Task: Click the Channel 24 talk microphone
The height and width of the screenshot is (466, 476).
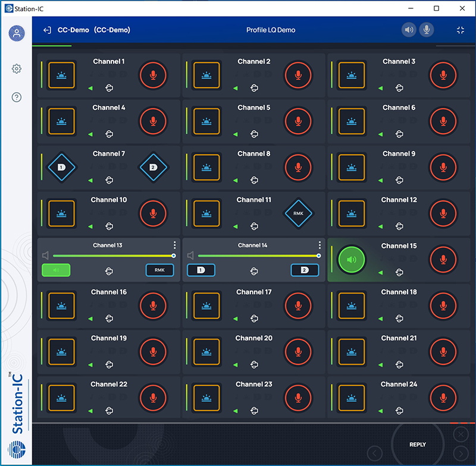Action: [x=443, y=398]
